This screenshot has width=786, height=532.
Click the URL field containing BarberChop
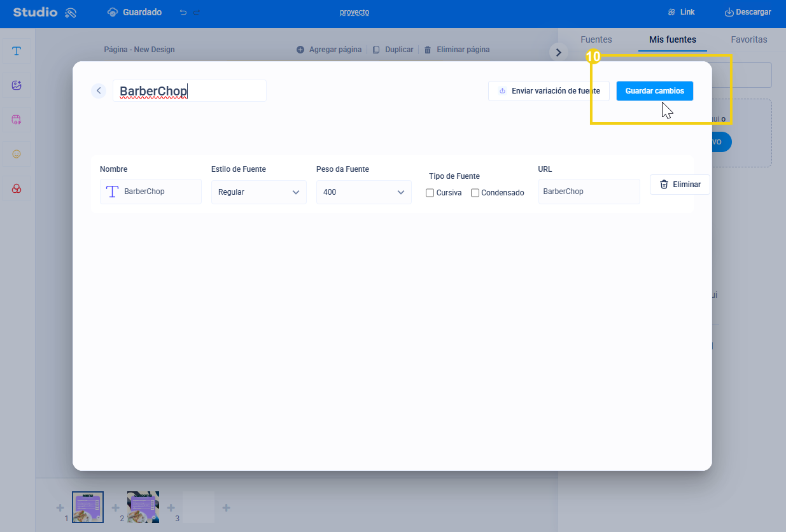click(x=589, y=192)
